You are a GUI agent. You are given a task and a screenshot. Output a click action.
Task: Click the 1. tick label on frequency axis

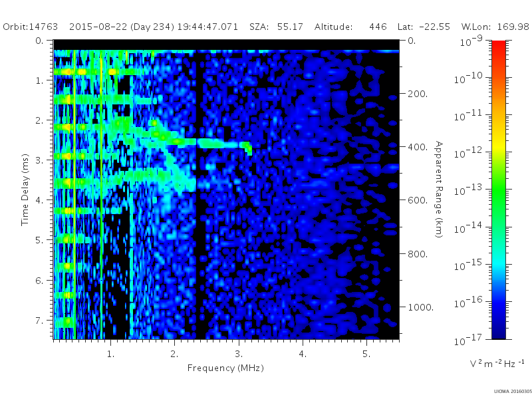[110, 354]
